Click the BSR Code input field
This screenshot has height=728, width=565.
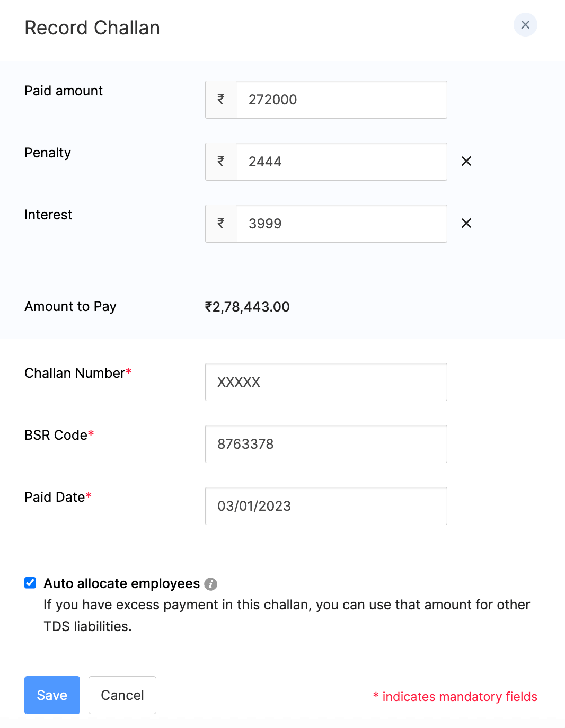[x=326, y=444]
